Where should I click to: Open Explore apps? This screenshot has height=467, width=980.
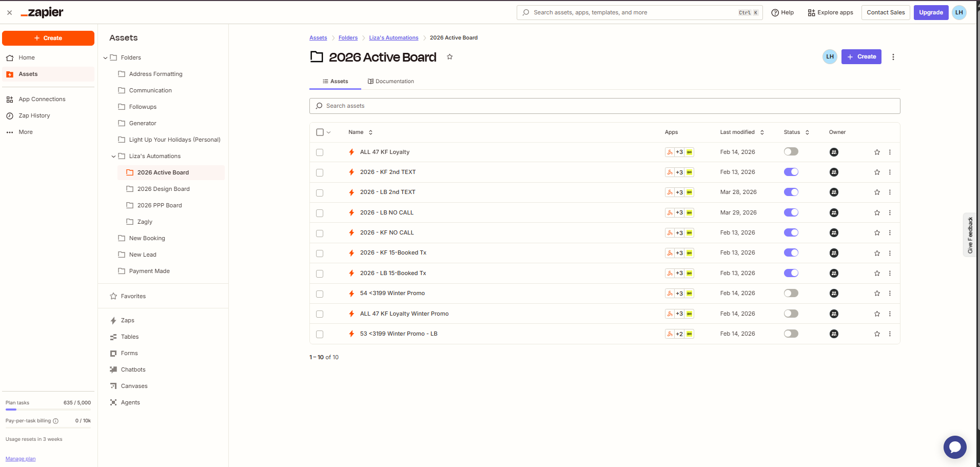click(830, 12)
